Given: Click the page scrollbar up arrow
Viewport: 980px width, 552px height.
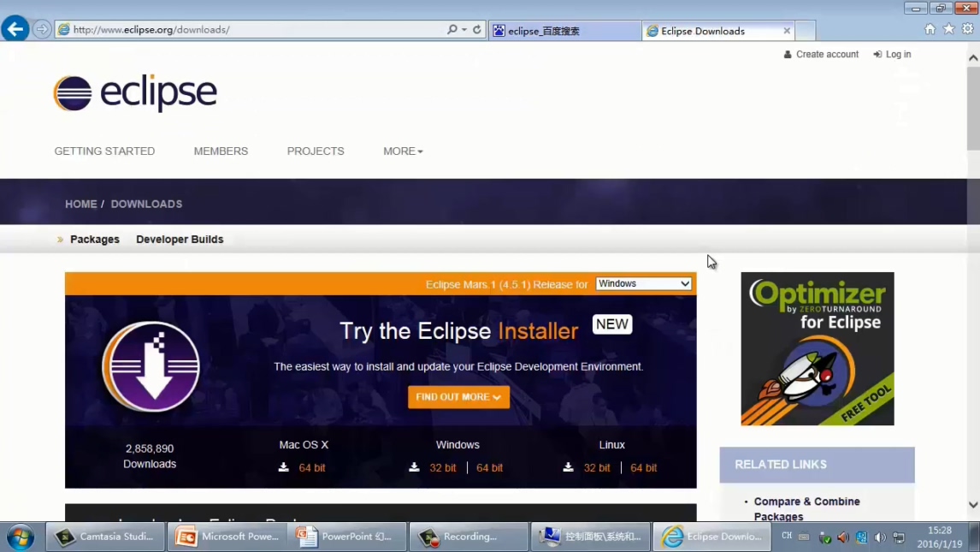Looking at the screenshot, I should point(973,57).
